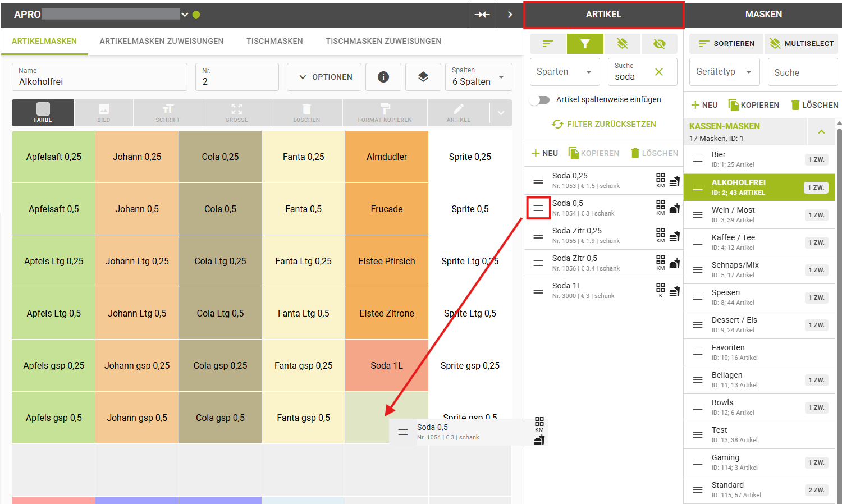The height and width of the screenshot is (504, 842).
Task: Clear the soda search with X
Action: (659, 72)
